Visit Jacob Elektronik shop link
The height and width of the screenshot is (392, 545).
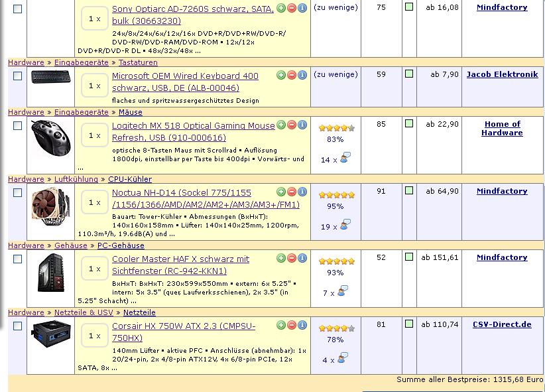[502, 74]
